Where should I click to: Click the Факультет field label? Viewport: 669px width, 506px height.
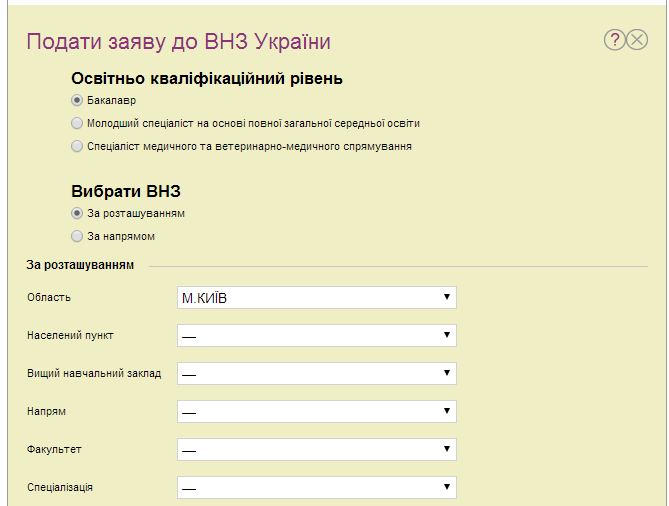point(54,449)
